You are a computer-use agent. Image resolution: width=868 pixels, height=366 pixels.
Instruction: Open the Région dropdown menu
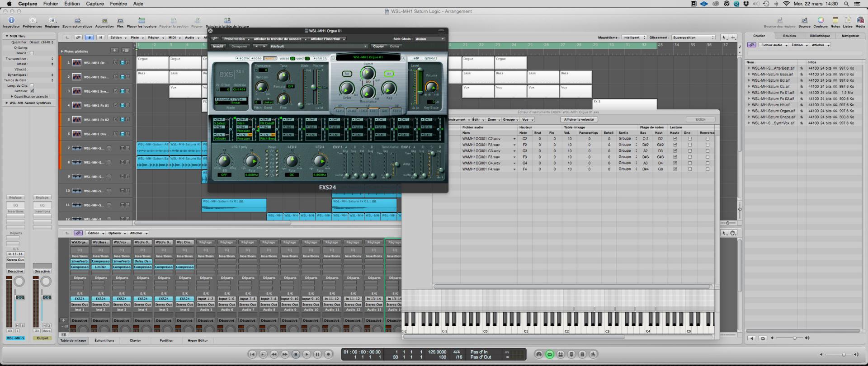click(x=155, y=38)
